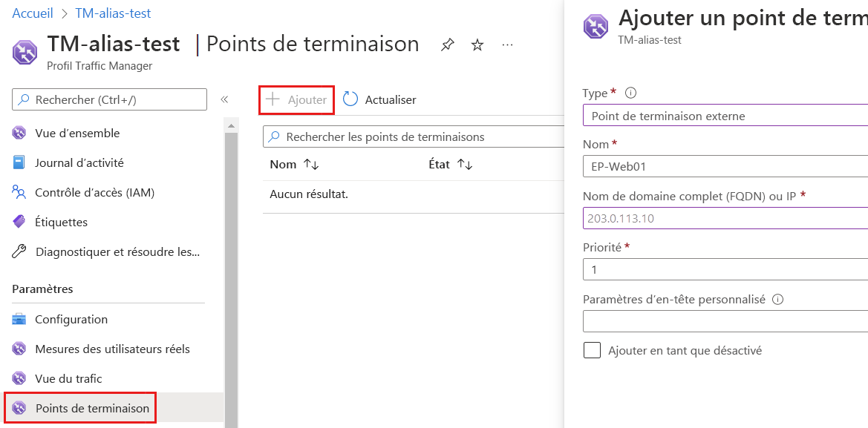Add page to favorites with star icon
Image resolution: width=868 pixels, height=428 pixels.
pos(477,45)
